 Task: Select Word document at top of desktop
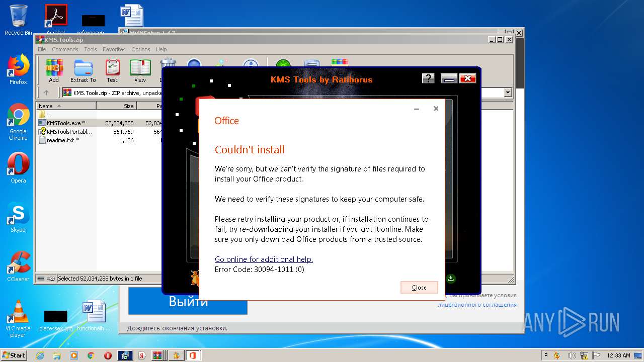[x=132, y=15]
